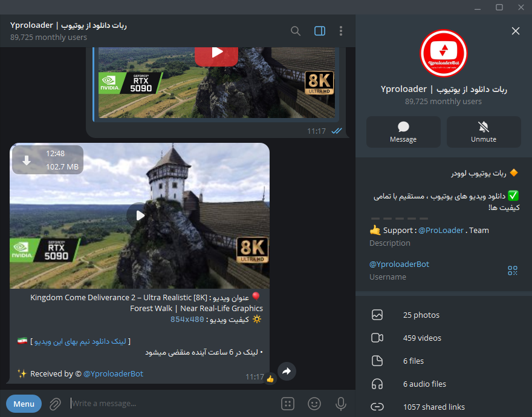
Task: Toggle the right info sidebar panel
Action: [x=320, y=31]
